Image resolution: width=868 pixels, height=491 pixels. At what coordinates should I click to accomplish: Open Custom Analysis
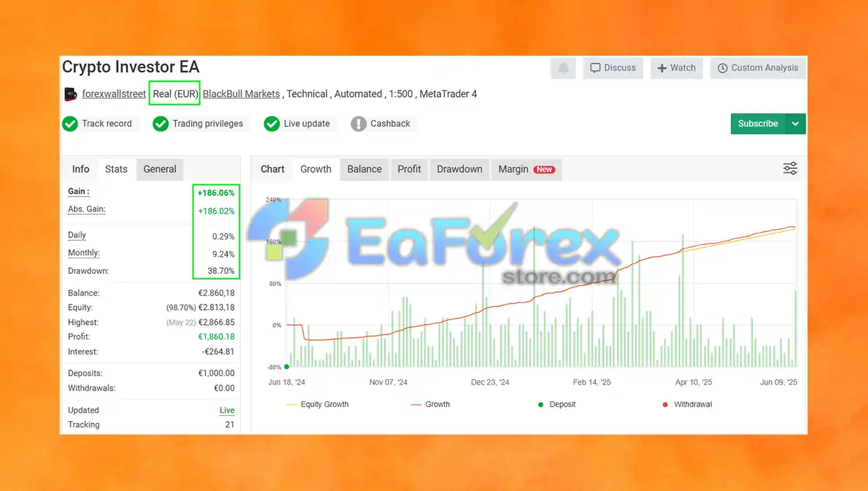(758, 68)
